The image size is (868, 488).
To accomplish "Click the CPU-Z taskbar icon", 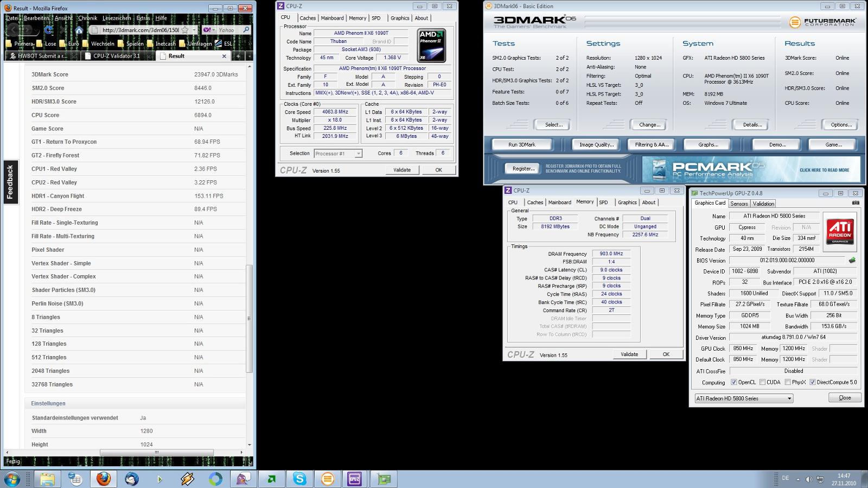I will click(355, 479).
